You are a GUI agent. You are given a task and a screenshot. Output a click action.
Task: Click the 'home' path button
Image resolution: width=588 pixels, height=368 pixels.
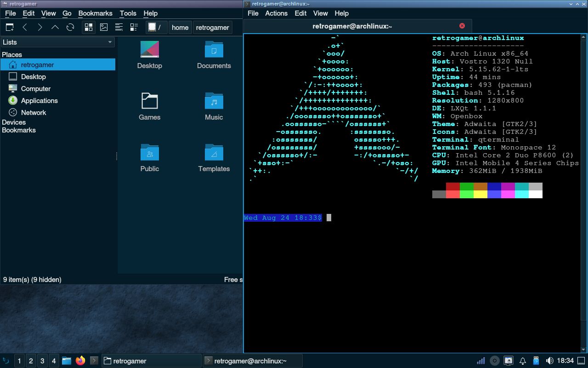pos(180,27)
